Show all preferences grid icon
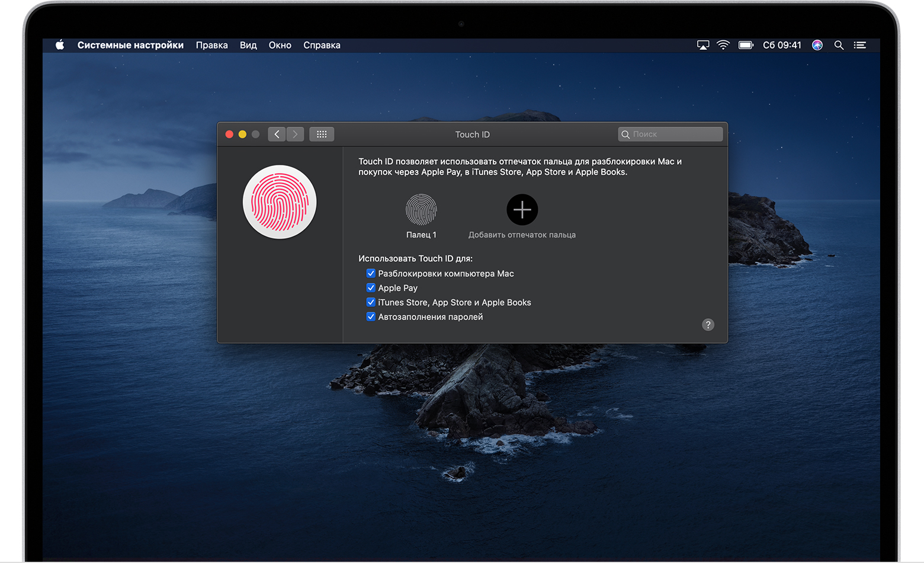 (322, 135)
